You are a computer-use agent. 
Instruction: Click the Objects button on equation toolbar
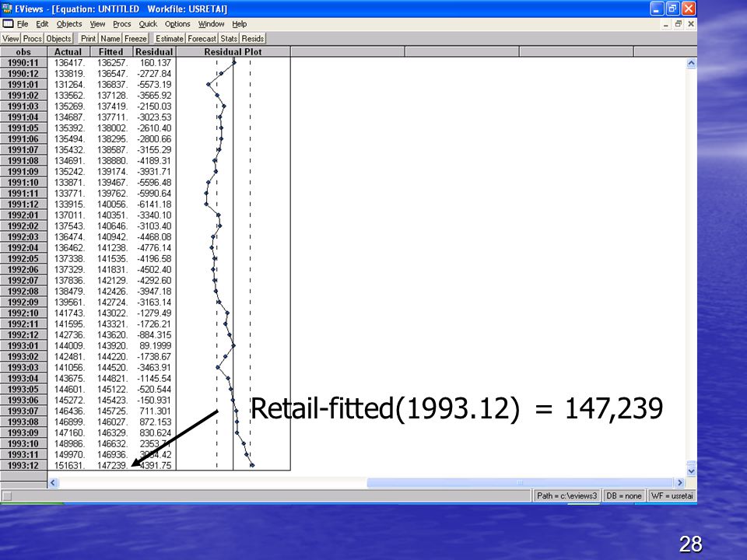(x=58, y=39)
